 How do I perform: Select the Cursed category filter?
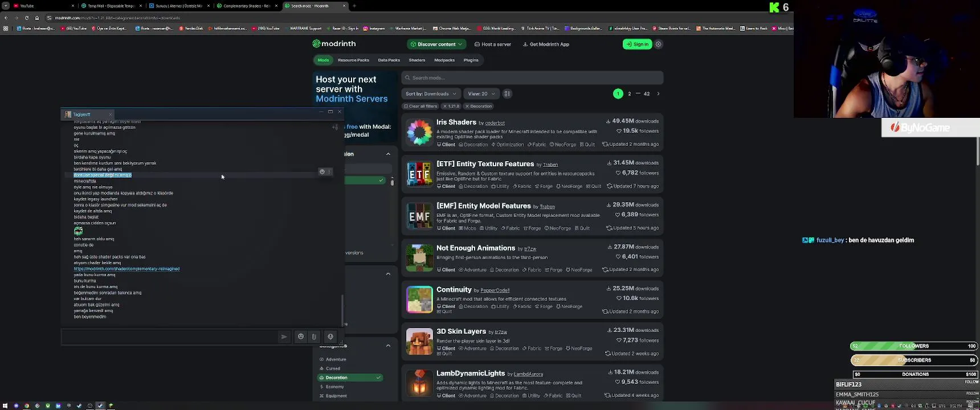pos(333,368)
